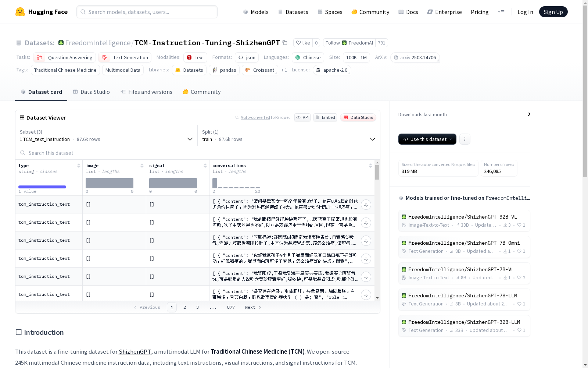This screenshot has height=368, width=588.
Task: Copy dataset name with the copy icon
Action: click(x=285, y=43)
